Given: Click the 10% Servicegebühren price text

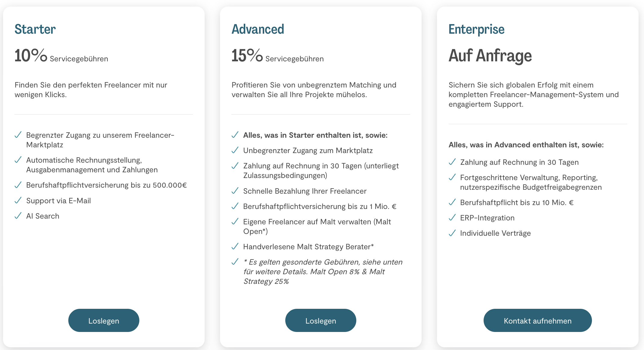Looking at the screenshot, I should (61, 56).
